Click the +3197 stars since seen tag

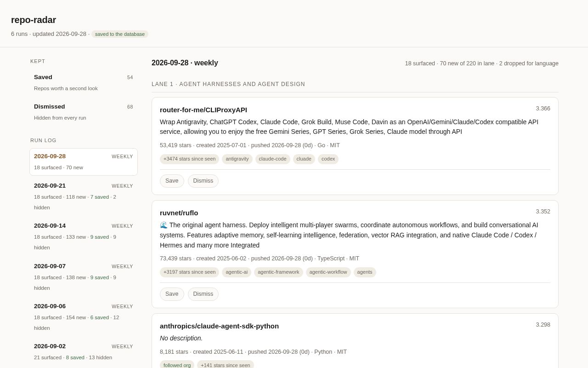[x=189, y=272]
